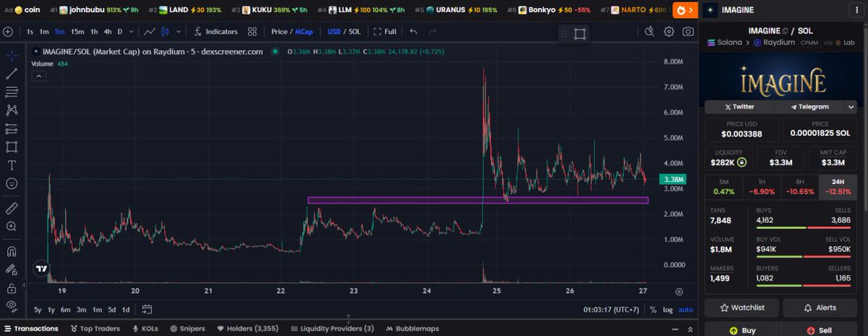The width and height of the screenshot is (868, 336).
Task: Redo the last chart action
Action: pos(433,32)
